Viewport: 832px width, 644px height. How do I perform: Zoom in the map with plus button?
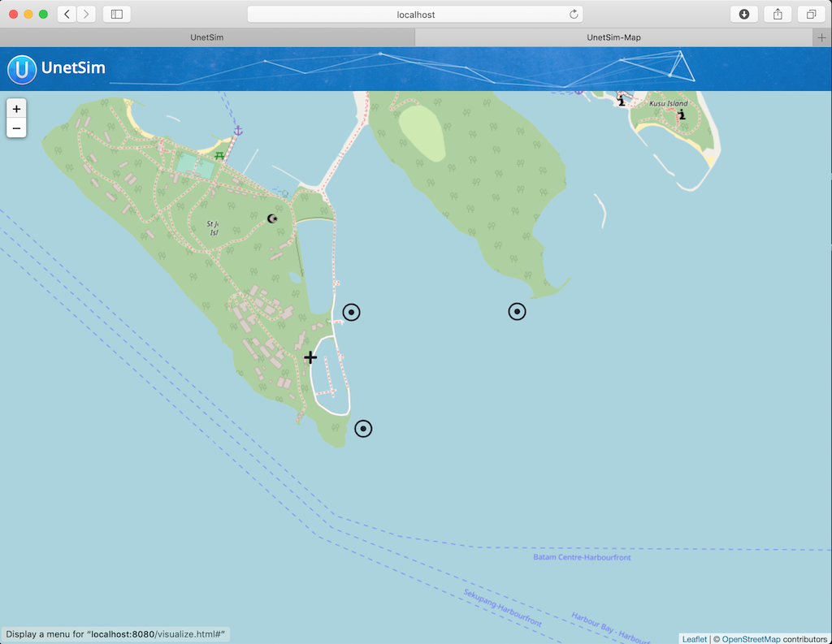point(16,109)
